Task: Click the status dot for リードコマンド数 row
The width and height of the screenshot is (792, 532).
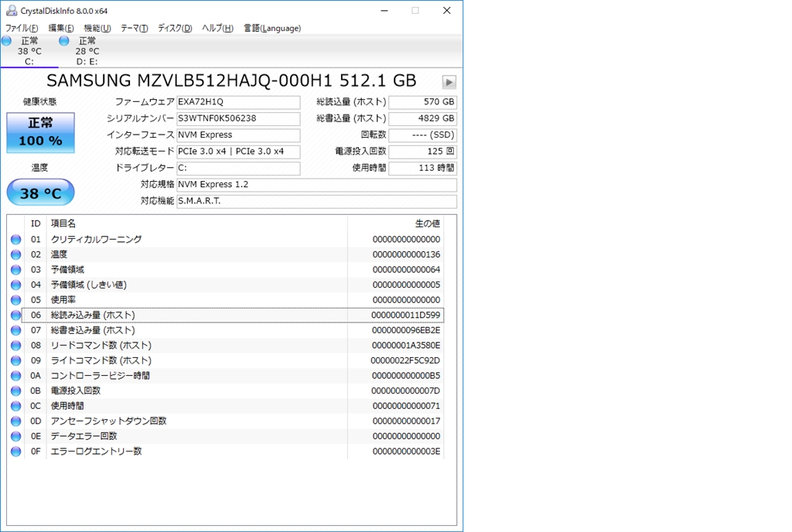Action: point(16,346)
